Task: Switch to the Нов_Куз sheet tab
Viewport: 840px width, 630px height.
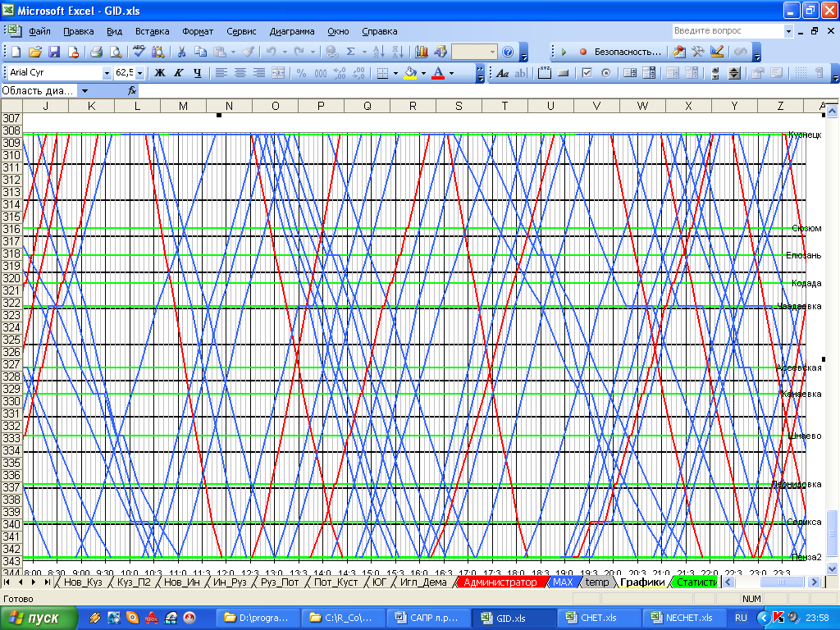Action: pos(83,582)
